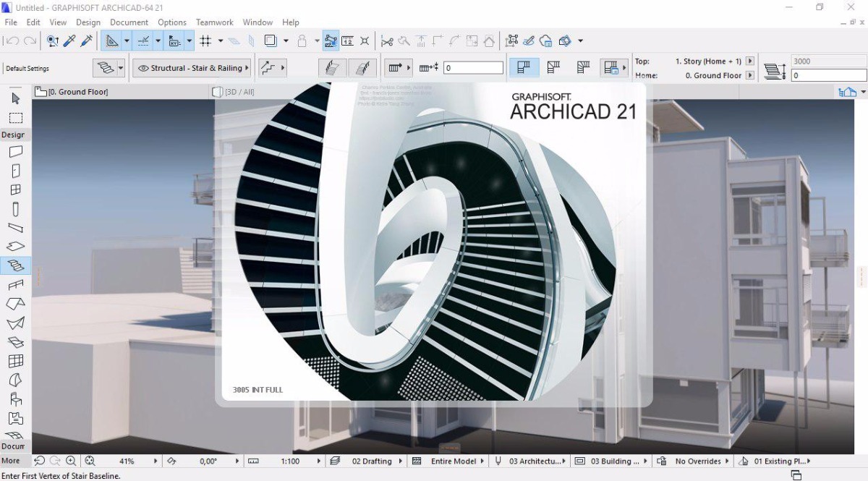Open the Teamwork menu

pos(215,22)
